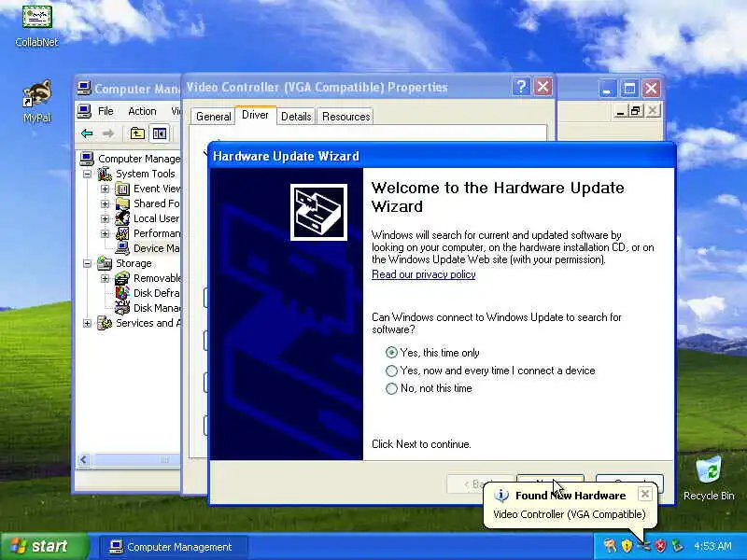Click the Up one level folder toolbar icon
747x560 pixels.
click(x=137, y=133)
